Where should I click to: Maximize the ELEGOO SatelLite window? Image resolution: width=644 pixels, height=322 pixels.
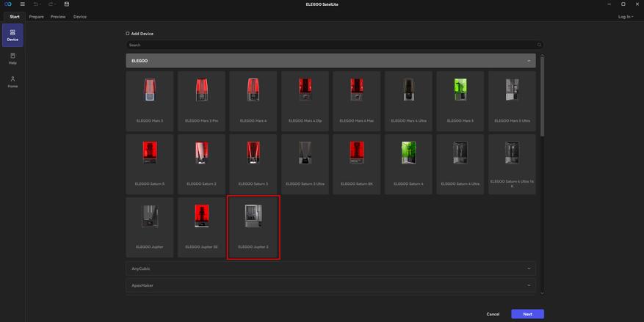coord(623,4)
